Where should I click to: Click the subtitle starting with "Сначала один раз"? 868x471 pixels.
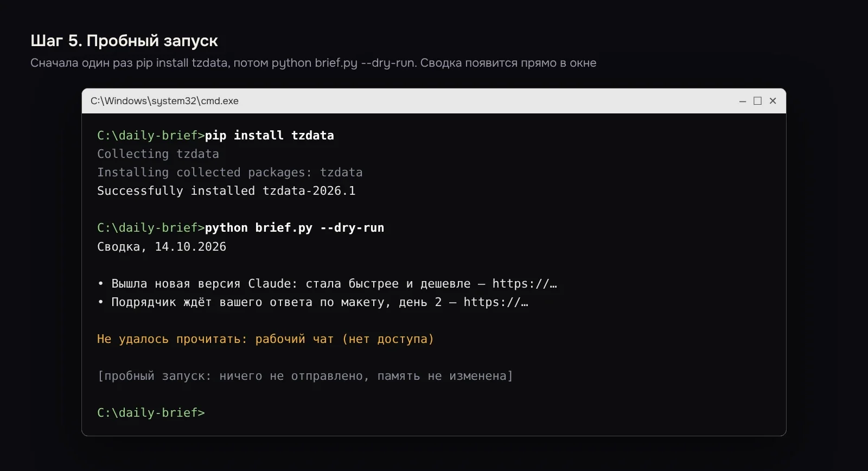[313, 63]
